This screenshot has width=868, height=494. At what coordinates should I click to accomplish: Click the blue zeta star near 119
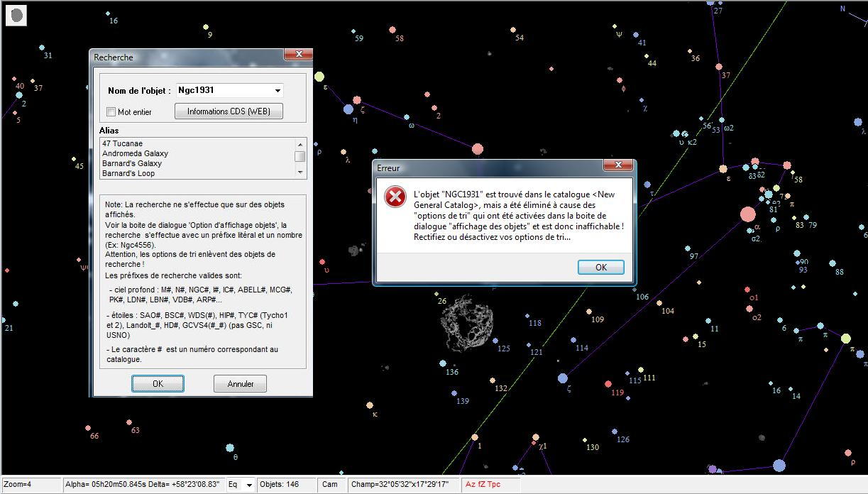[x=563, y=378]
